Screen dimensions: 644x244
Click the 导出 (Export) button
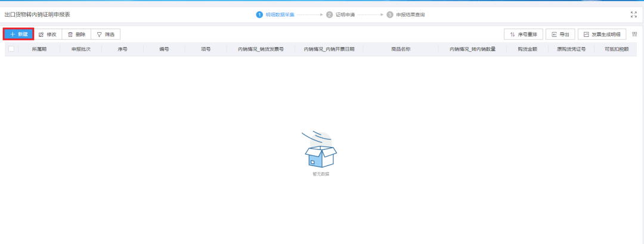[x=560, y=35]
